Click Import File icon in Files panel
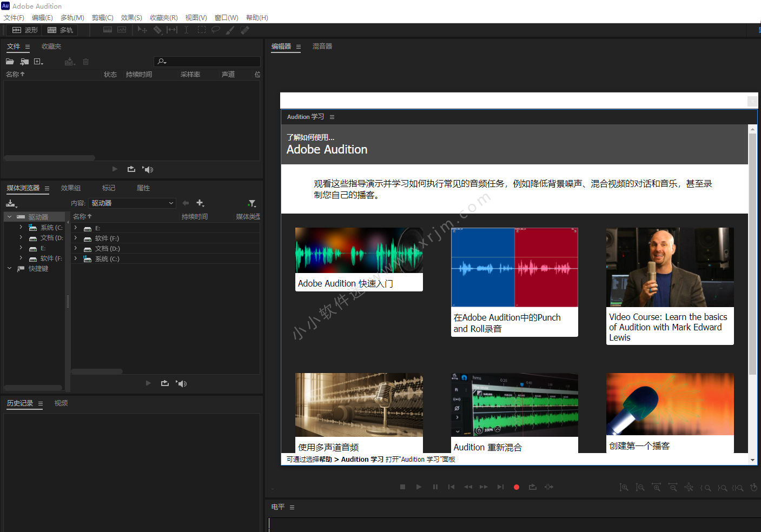761x532 pixels. pyautogui.click(x=24, y=62)
